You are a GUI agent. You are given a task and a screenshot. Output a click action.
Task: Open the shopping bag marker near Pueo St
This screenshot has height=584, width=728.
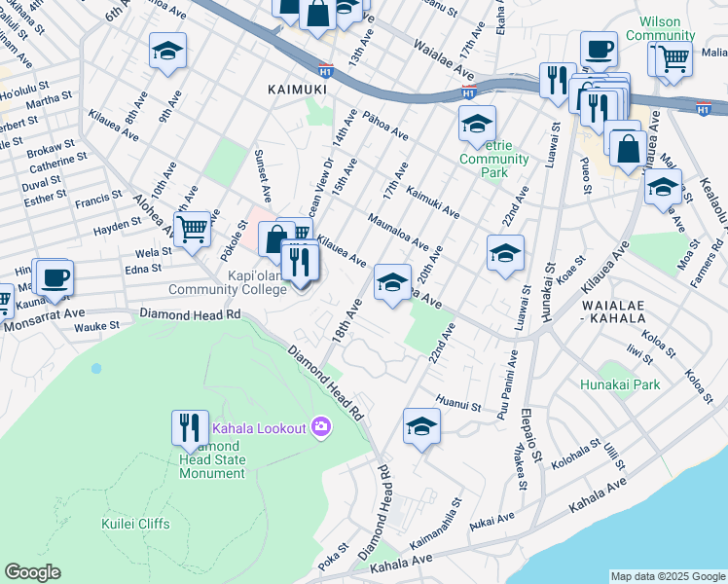628,151
